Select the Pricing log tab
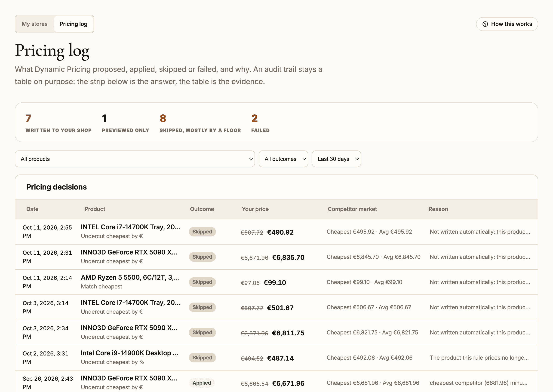The width and height of the screenshot is (553, 392). 73,24
